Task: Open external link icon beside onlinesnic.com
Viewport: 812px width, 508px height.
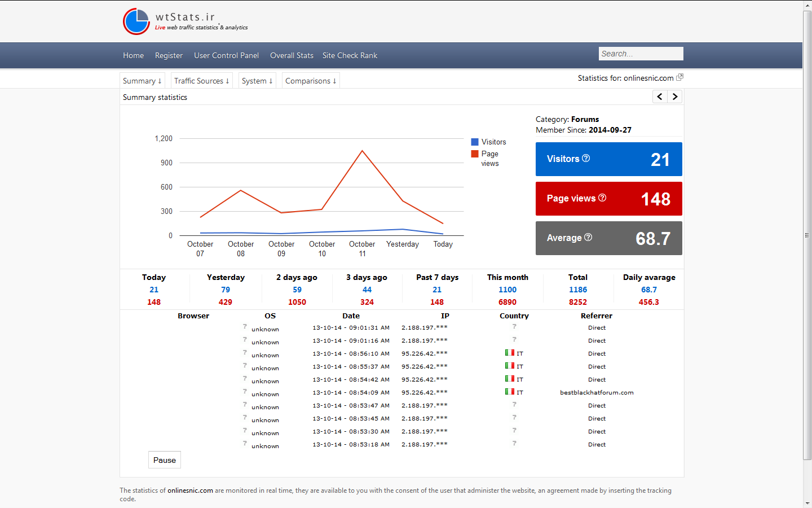Action: (679, 77)
